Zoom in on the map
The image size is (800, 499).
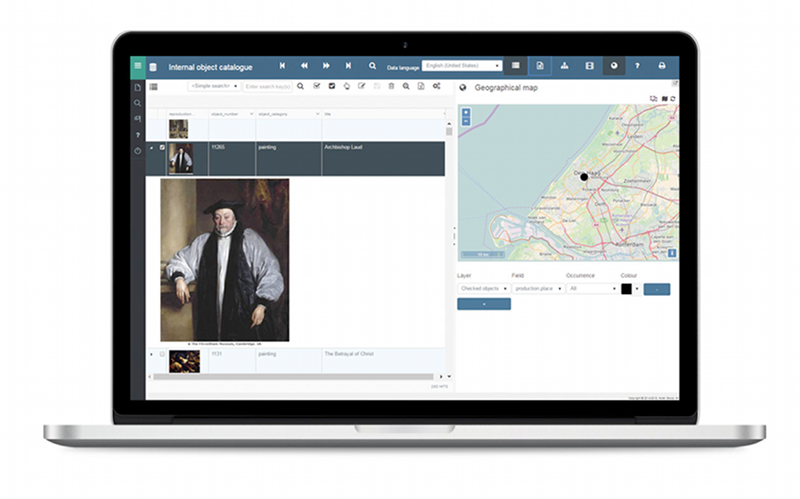466,113
